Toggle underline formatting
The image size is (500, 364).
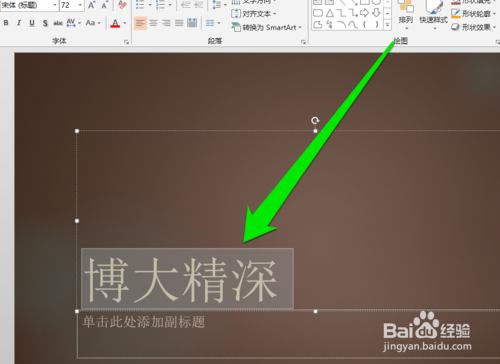(32, 23)
